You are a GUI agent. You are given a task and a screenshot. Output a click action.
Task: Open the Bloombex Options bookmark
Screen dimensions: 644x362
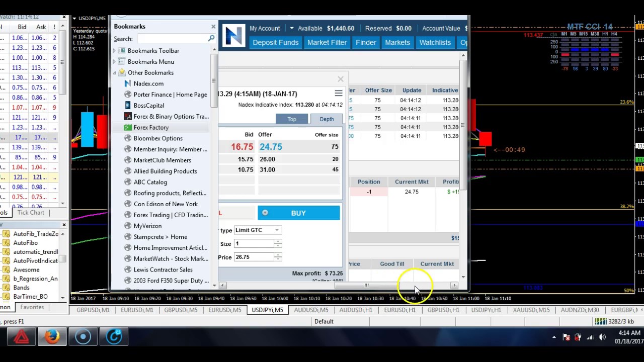(x=158, y=138)
